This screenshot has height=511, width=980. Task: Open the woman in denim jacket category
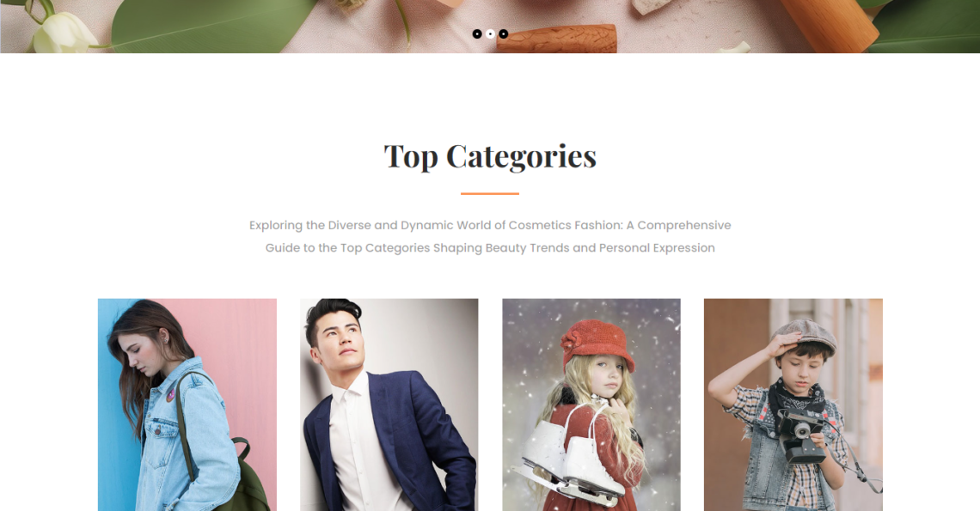coord(187,405)
